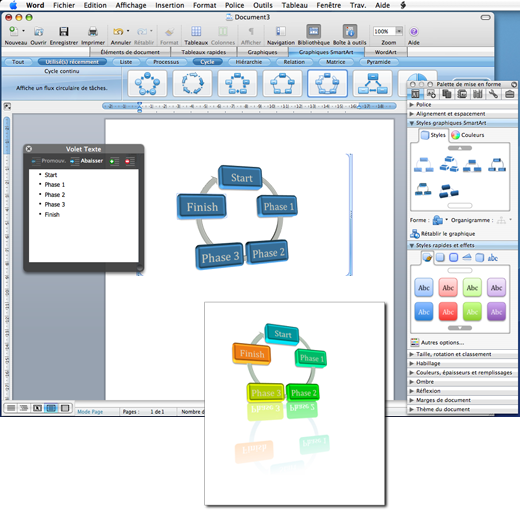520x510 pixels.
Task: Click the Abaisser button in Volet Texte
Action: pos(87,161)
